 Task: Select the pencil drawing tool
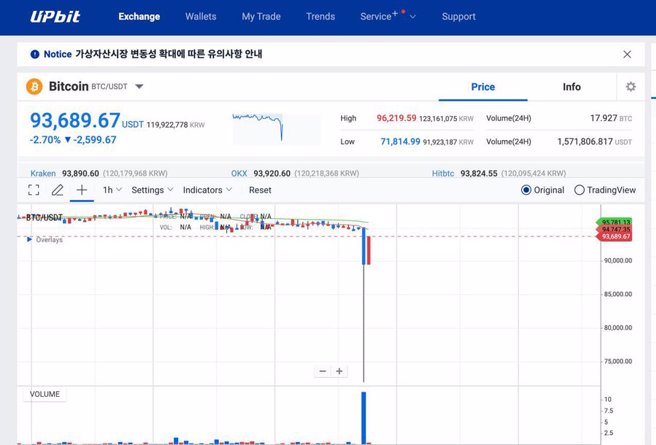tap(58, 190)
